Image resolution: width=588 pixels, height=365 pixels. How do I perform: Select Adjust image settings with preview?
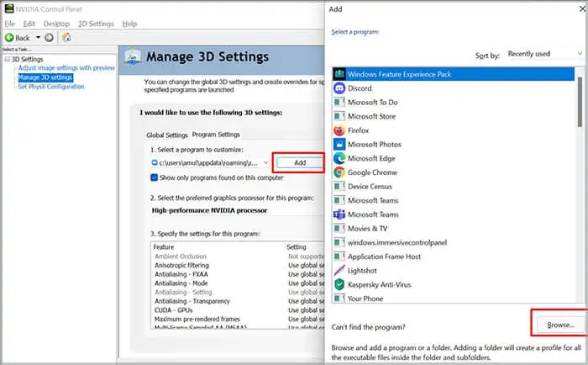coord(66,68)
